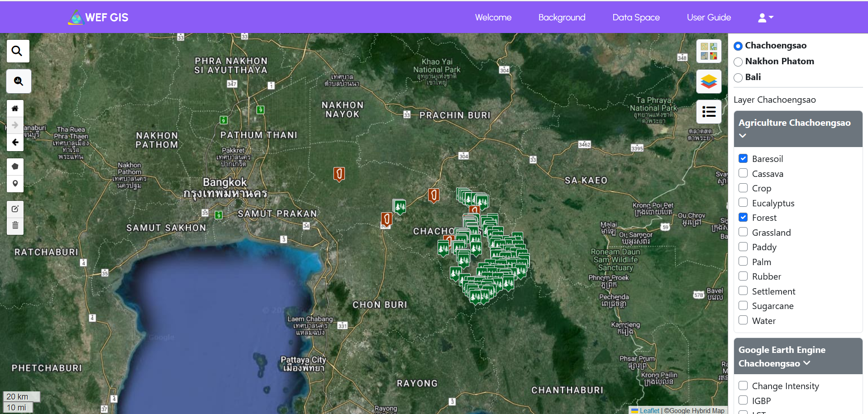Click the map search magnifier button
Screen dimensions: 868x414
(x=17, y=51)
